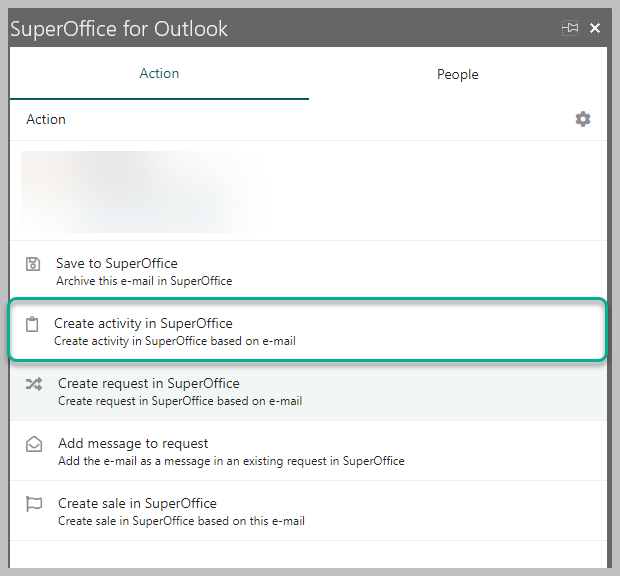620x576 pixels.
Task: Select Create activity in SuperOffice
Action: point(143,324)
